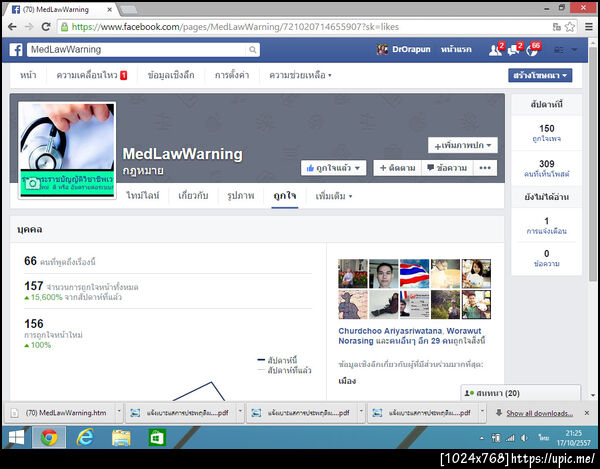The width and height of the screenshot is (600, 469).
Task: Open the chat สนทนา (20) bar
Action: [521, 393]
